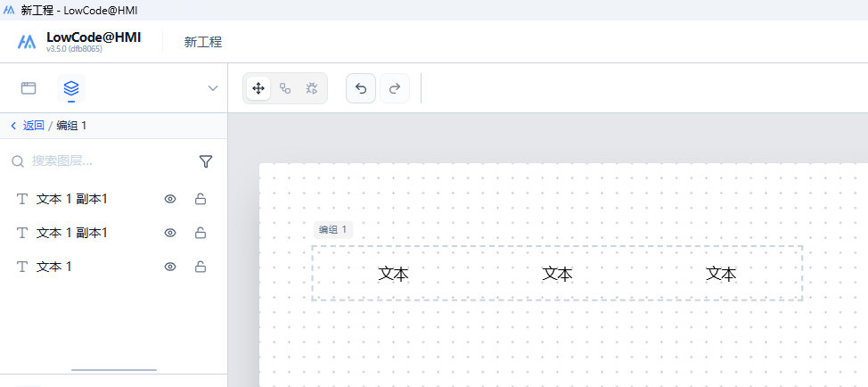This screenshot has width=868, height=387.
Task: Click the layers panel horizontal scrollbar
Action: (113, 370)
